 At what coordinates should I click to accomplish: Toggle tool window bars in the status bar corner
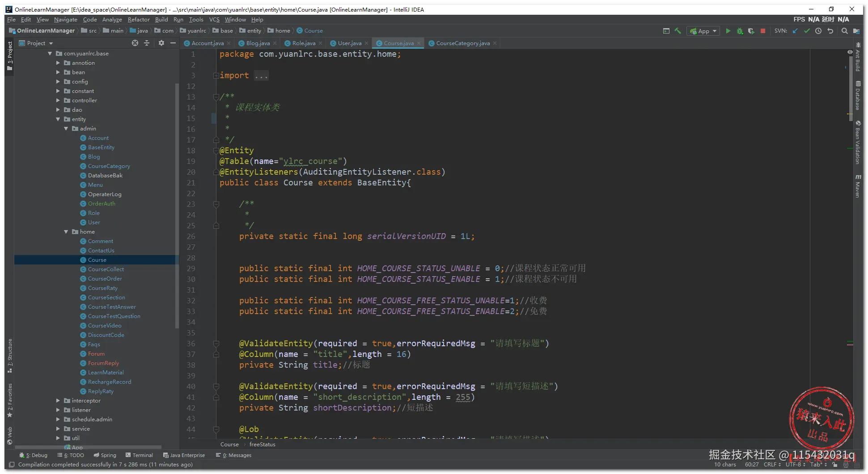pyautogui.click(x=11, y=465)
